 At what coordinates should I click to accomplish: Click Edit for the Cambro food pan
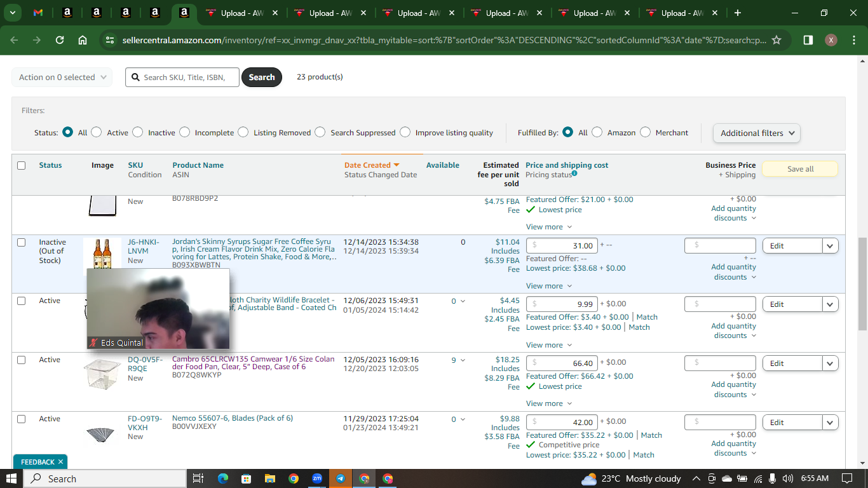pyautogui.click(x=793, y=363)
